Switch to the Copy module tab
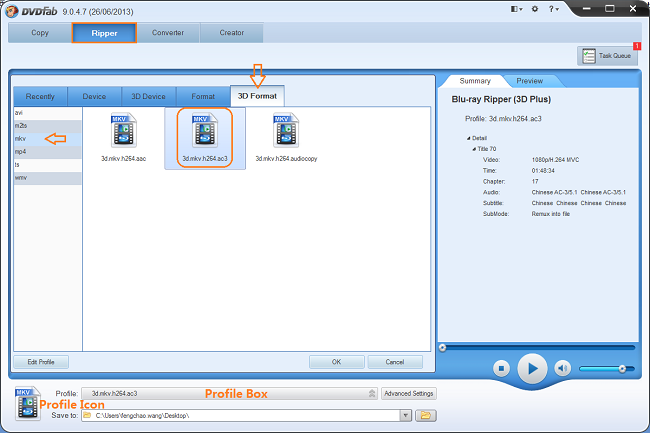This screenshot has height=433, width=650. click(40, 33)
